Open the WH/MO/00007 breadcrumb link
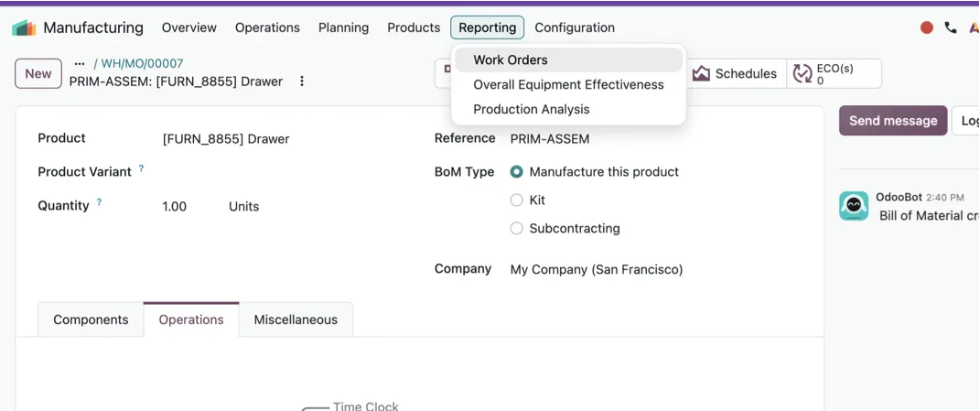Image resolution: width=980 pixels, height=411 pixels. point(143,63)
